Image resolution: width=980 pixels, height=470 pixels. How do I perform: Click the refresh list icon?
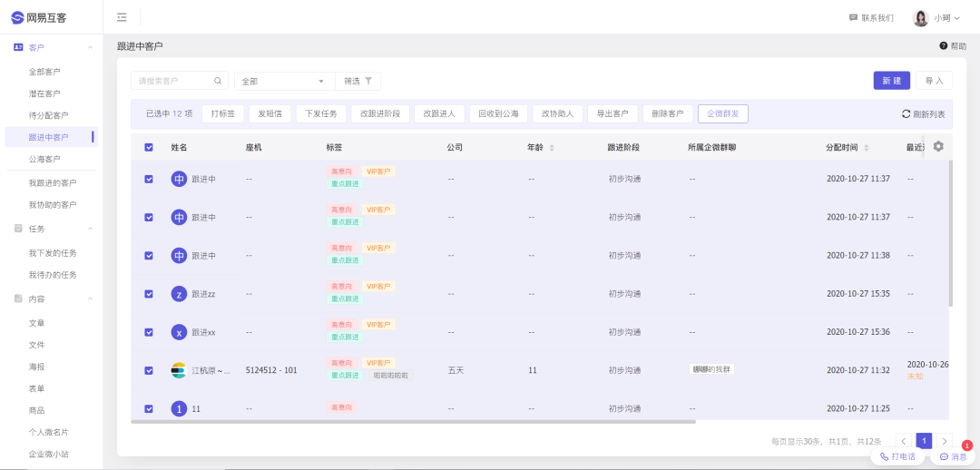[x=906, y=114]
